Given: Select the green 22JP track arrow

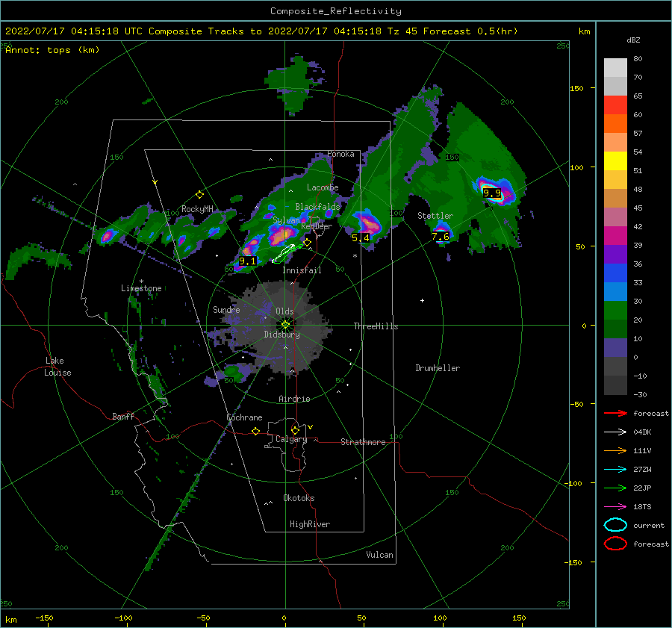Looking at the screenshot, I should point(615,488).
